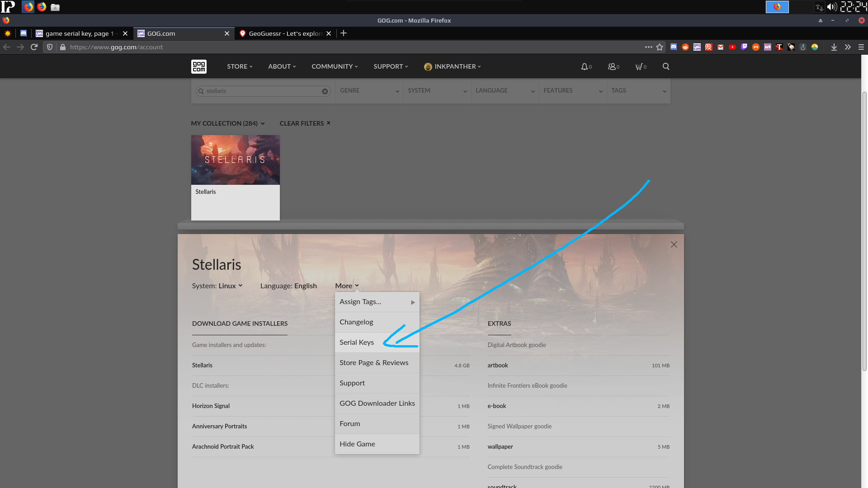Viewport: 868px width, 488px height.
Task: Open the LANGUAGE filter dropdown
Action: tap(505, 91)
